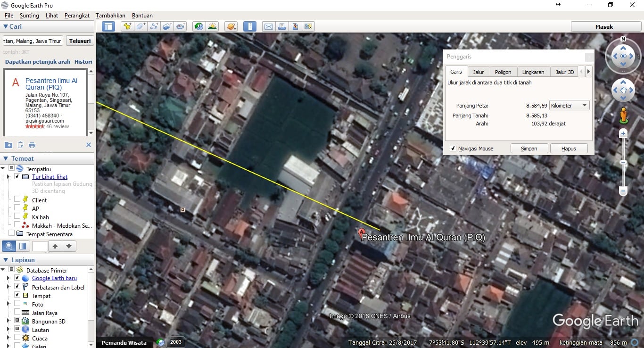
Task: Open the Kilometer unit dropdown
Action: point(570,106)
